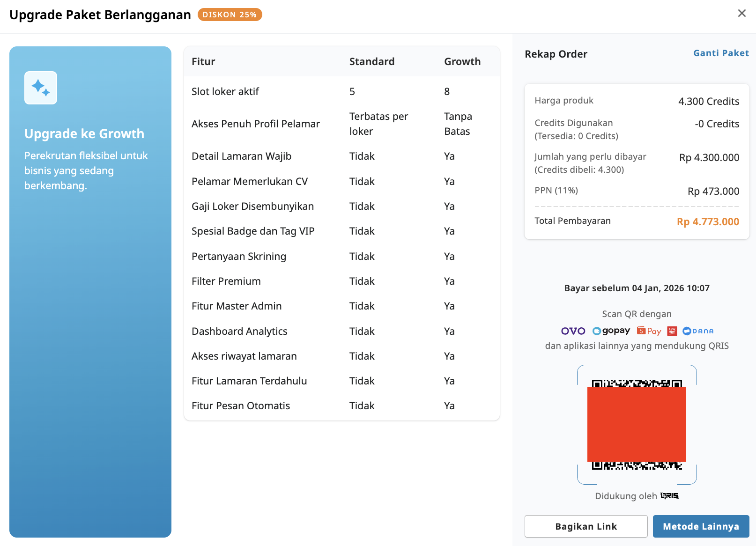Viewport: 756px width, 546px height.
Task: Click the Rekap Order heading
Action: [x=556, y=54]
